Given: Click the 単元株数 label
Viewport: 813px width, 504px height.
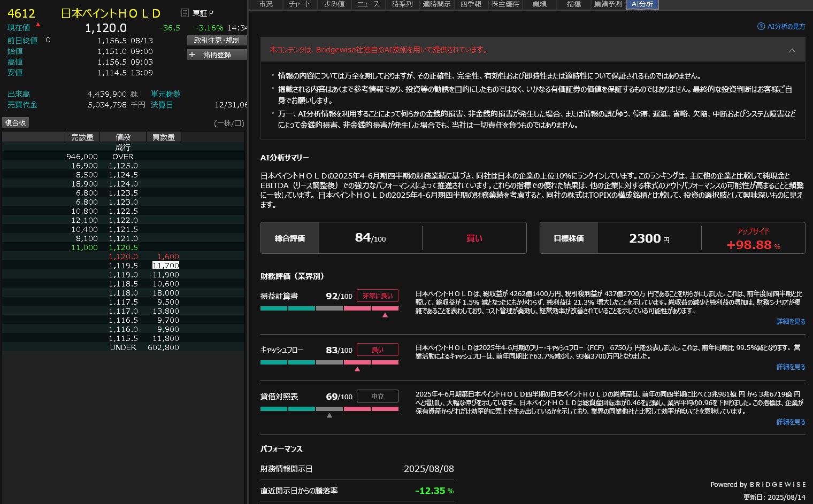Looking at the screenshot, I should [166, 94].
